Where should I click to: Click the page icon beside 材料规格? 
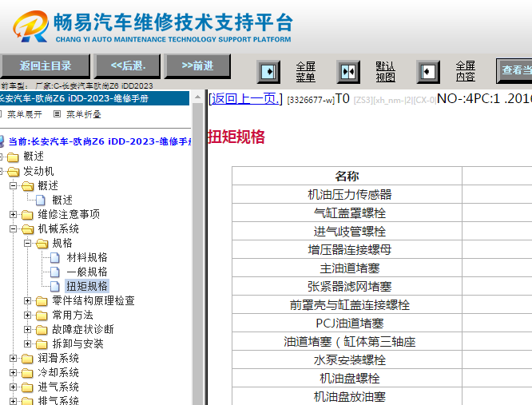(55, 258)
